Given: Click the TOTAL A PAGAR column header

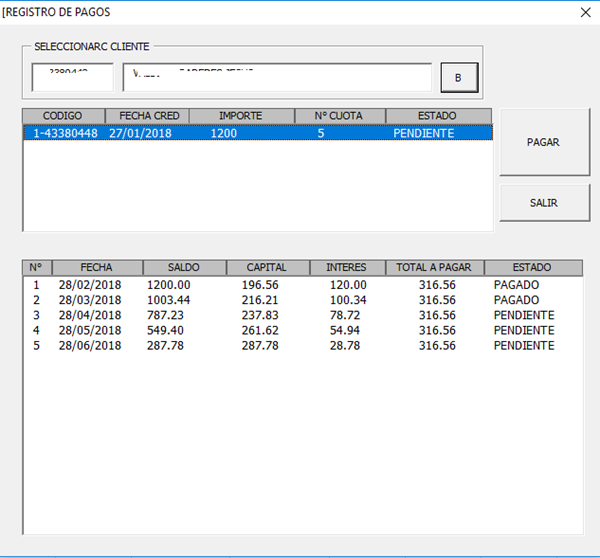Looking at the screenshot, I should point(435,268).
